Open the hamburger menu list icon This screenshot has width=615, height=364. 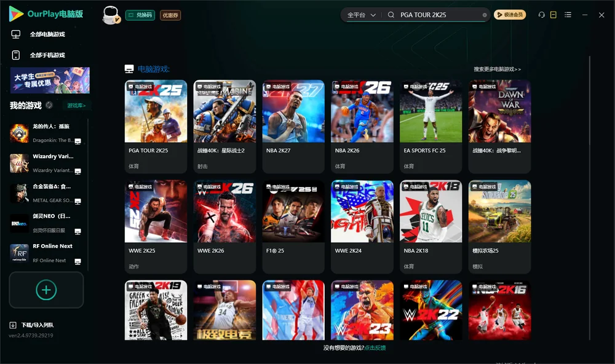(x=568, y=15)
